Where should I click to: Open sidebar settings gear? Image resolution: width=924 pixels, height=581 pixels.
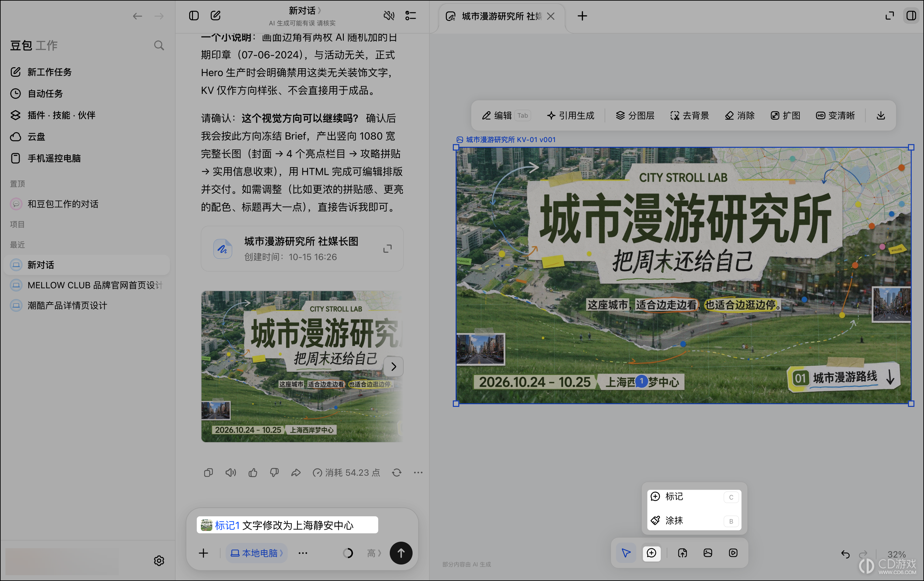159,561
